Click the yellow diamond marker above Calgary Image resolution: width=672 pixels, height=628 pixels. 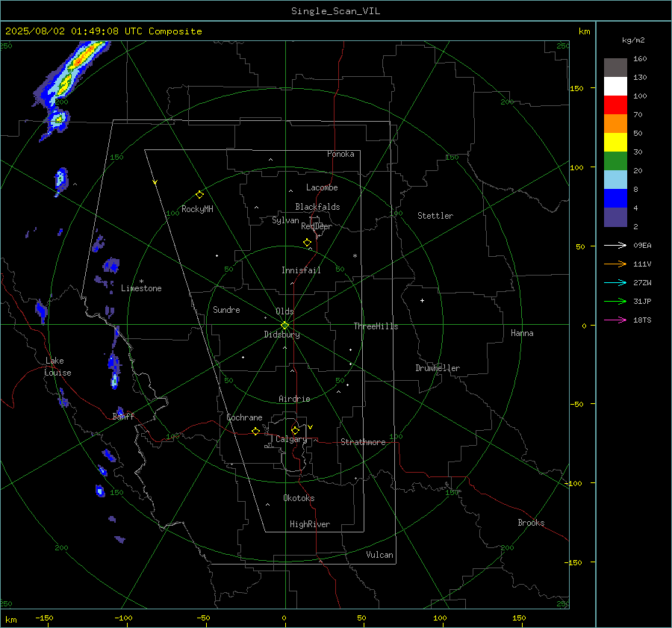(x=295, y=430)
